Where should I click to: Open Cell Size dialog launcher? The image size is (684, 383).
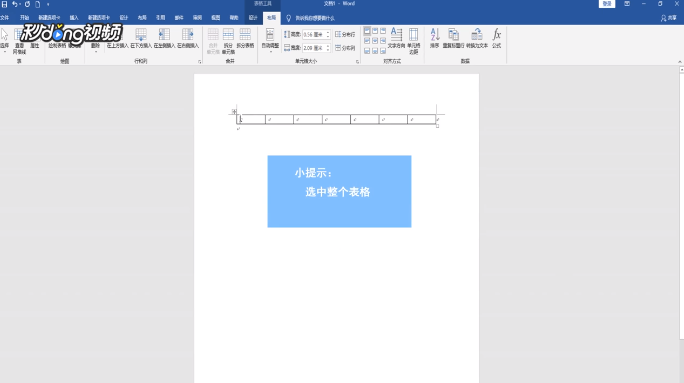coord(358,62)
